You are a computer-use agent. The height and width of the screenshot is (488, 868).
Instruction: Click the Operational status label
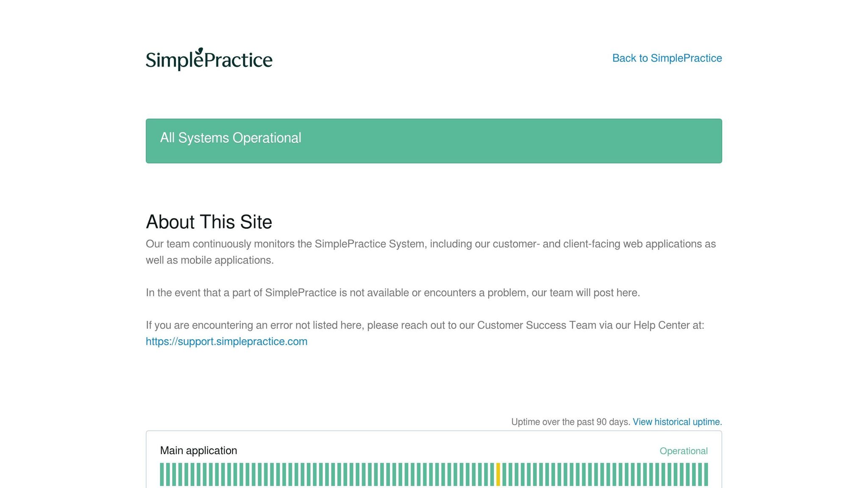point(684,451)
